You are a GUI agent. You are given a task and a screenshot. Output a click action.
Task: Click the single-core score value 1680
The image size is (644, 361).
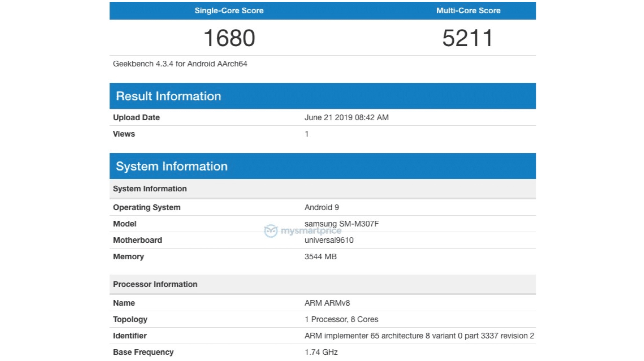click(x=229, y=38)
